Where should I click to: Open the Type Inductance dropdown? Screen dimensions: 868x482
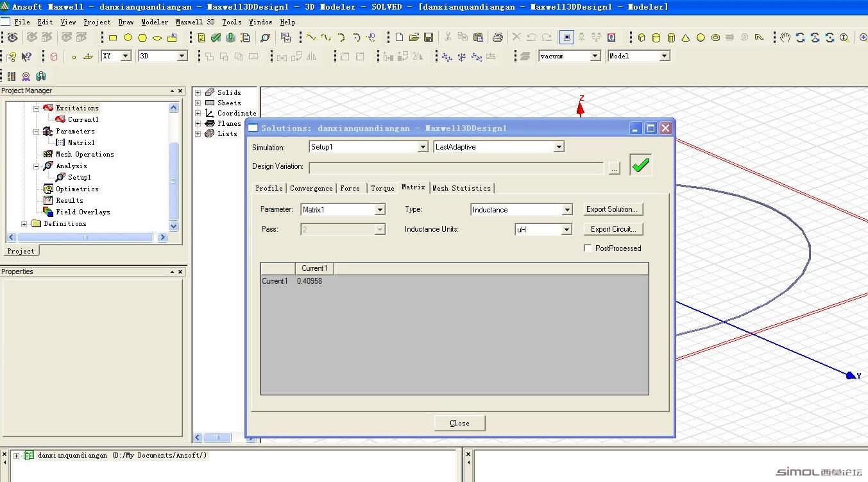(567, 210)
